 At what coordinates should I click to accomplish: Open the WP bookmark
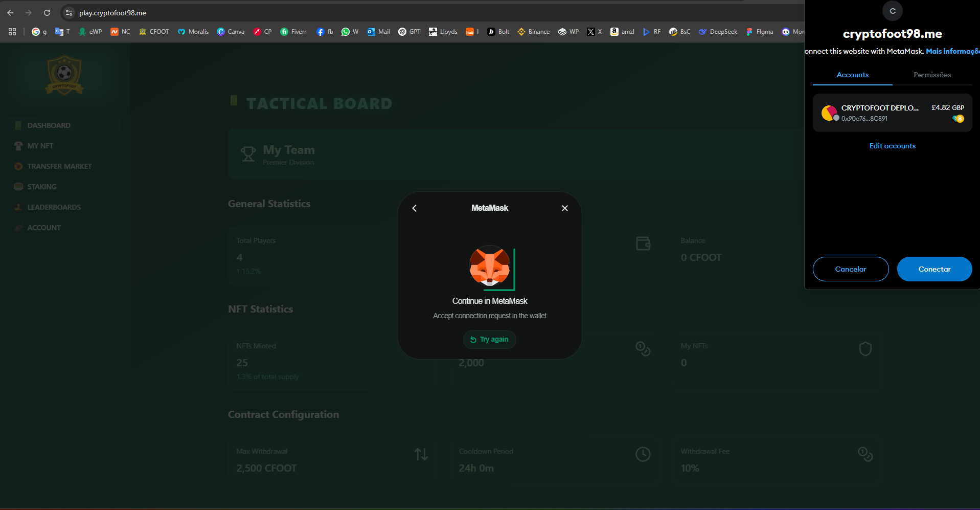tap(568, 32)
